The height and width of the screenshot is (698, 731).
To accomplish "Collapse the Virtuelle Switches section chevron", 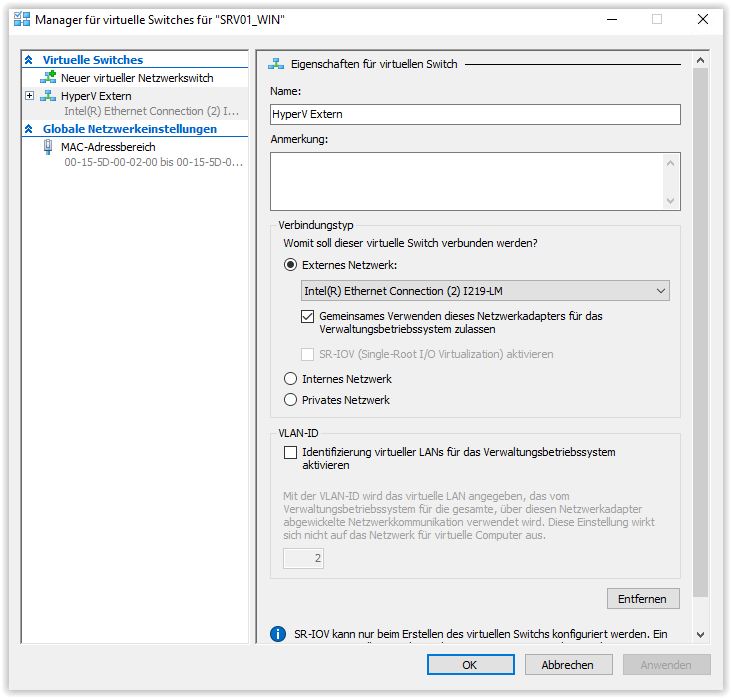I will click(29, 60).
